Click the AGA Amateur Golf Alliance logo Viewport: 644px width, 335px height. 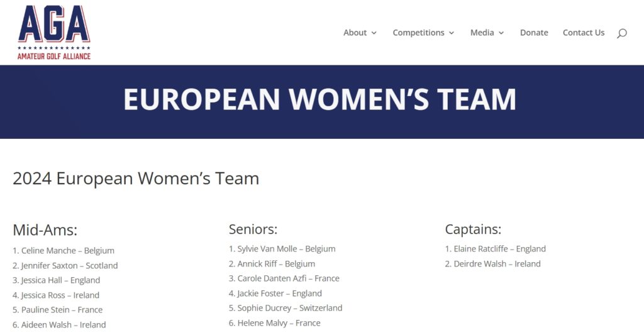(54, 33)
